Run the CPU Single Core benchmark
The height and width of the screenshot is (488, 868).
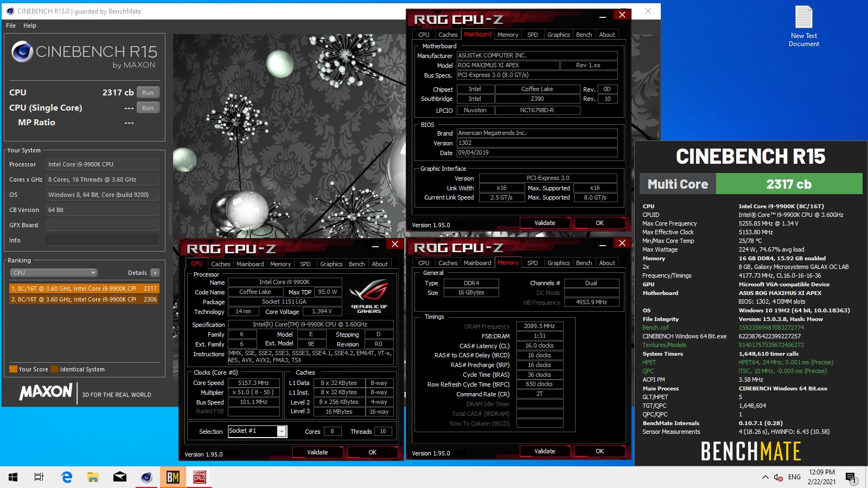tap(148, 108)
